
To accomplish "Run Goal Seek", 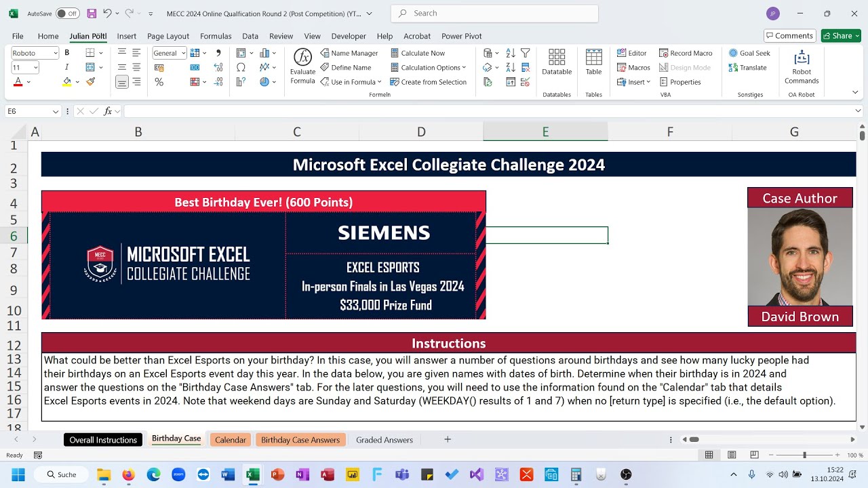I will 749,53.
